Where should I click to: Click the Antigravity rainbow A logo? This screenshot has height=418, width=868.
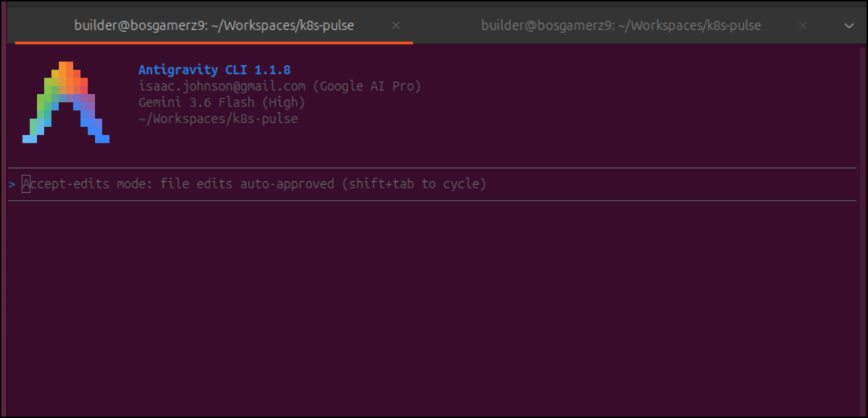(66, 102)
